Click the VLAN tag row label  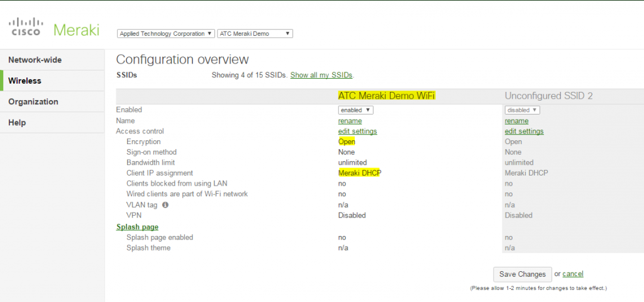tap(142, 204)
